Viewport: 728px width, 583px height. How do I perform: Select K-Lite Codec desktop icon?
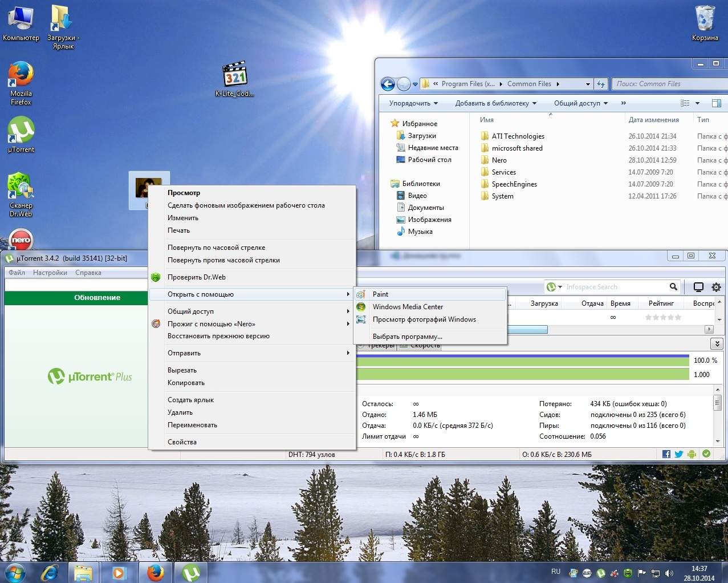click(x=234, y=79)
